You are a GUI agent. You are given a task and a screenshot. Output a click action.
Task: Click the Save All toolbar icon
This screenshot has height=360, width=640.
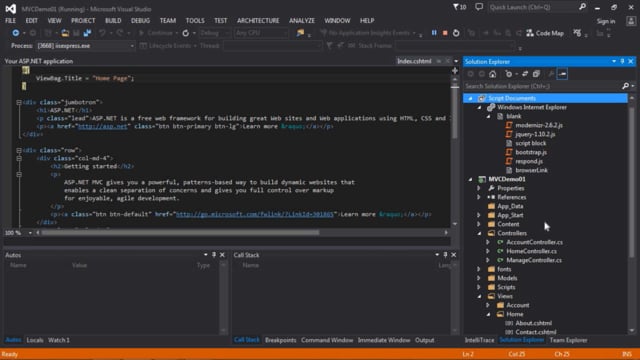click(x=87, y=33)
